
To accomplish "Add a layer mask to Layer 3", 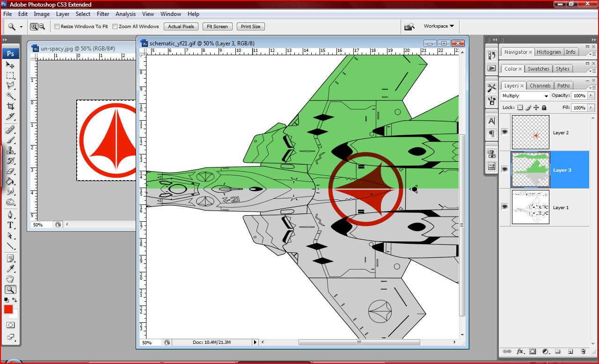I will 533,351.
